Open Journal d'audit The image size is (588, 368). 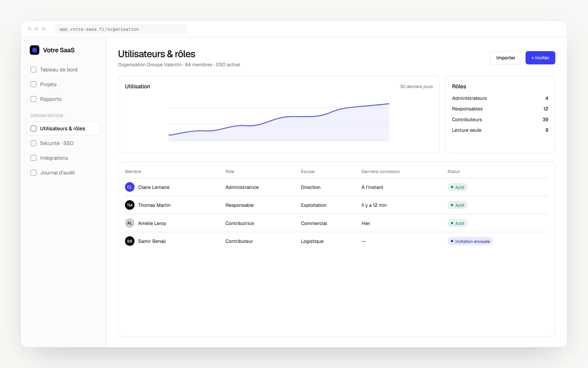pyautogui.click(x=63, y=173)
